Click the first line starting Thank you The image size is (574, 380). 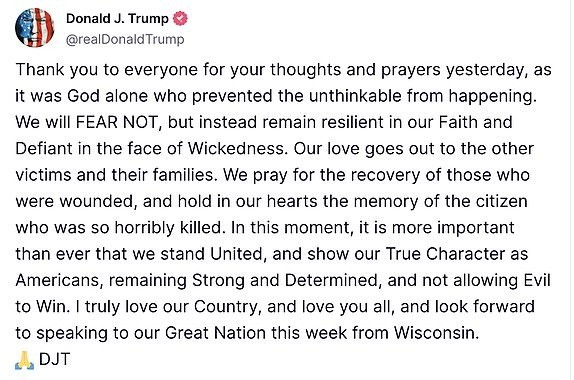click(283, 70)
